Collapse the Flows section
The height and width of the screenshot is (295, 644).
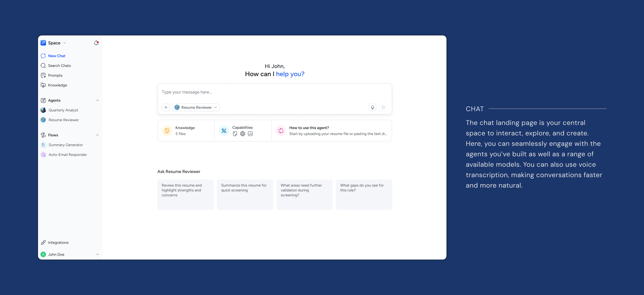(x=97, y=135)
